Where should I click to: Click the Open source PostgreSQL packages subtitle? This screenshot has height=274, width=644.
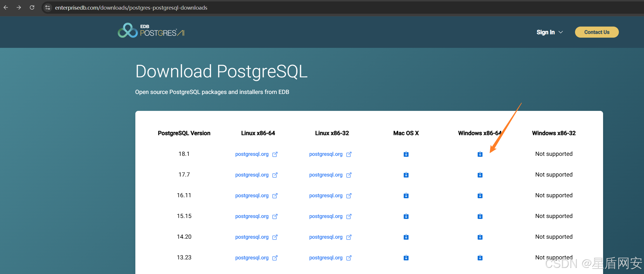[x=212, y=92]
